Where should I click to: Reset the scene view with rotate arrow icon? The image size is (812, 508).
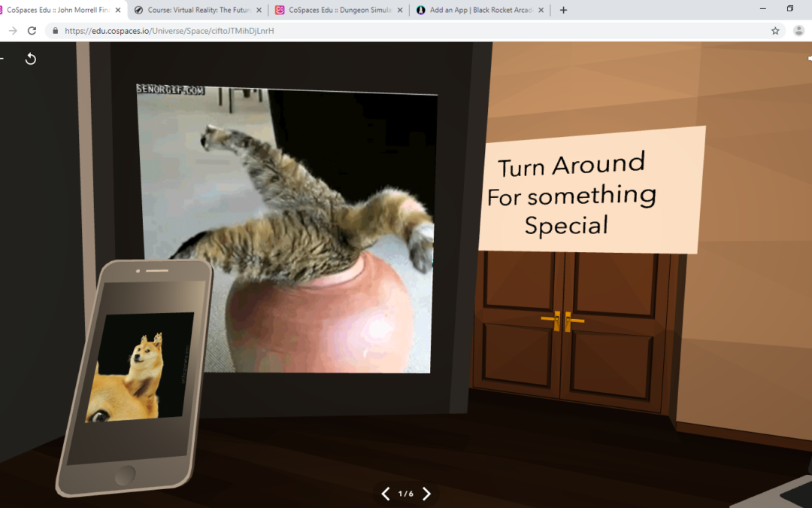coord(31,59)
